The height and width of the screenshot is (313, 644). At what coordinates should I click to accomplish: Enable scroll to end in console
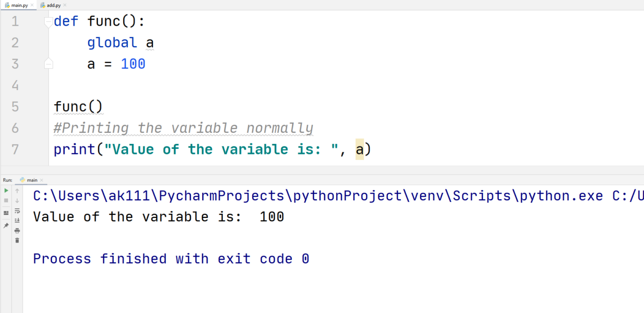17,220
